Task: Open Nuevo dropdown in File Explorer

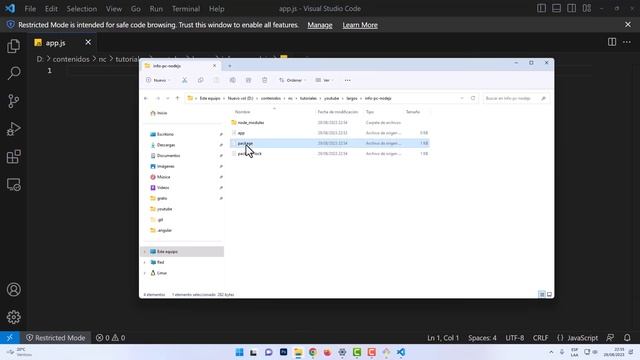Action: click(x=158, y=80)
